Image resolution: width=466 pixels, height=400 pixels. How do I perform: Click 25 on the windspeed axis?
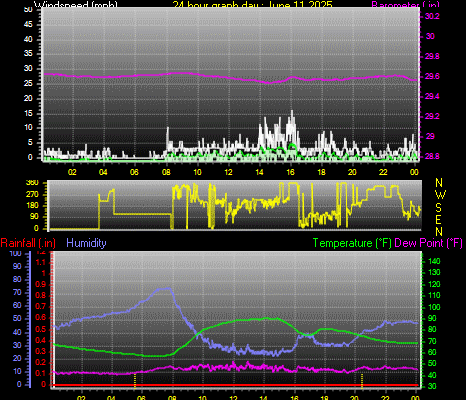28,83
